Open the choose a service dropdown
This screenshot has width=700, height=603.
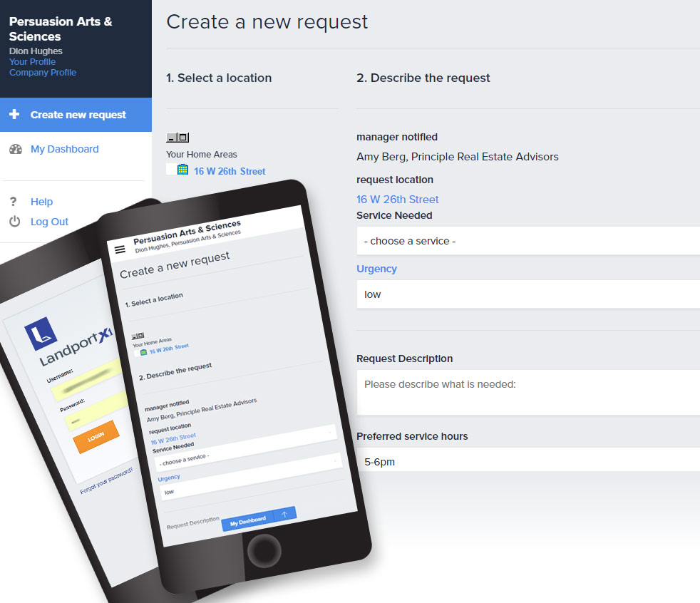pyautogui.click(x=528, y=241)
